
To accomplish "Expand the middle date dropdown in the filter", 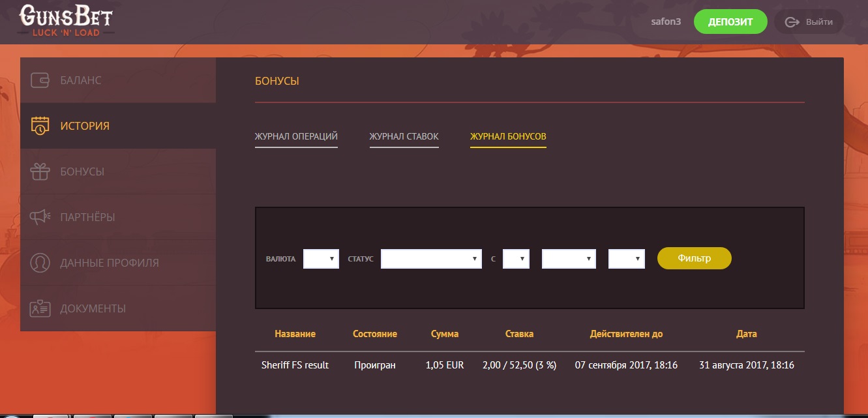I will point(569,259).
